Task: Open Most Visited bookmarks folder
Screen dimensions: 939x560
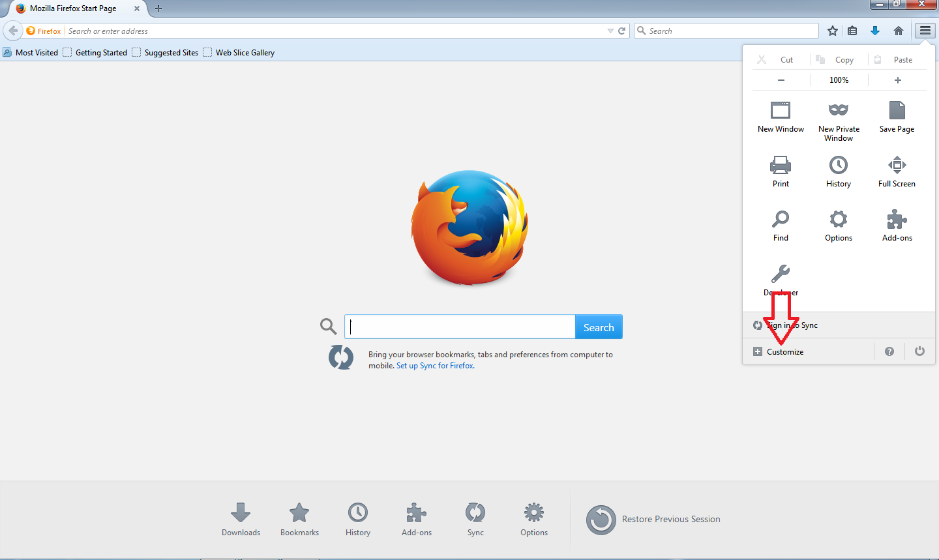Action: [31, 52]
